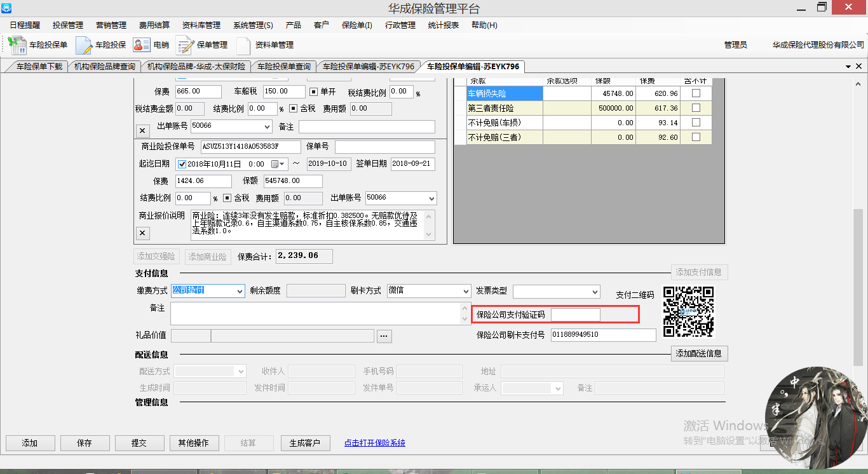Open the 费用结算 menu
This screenshot has height=474, width=868.
(154, 25)
